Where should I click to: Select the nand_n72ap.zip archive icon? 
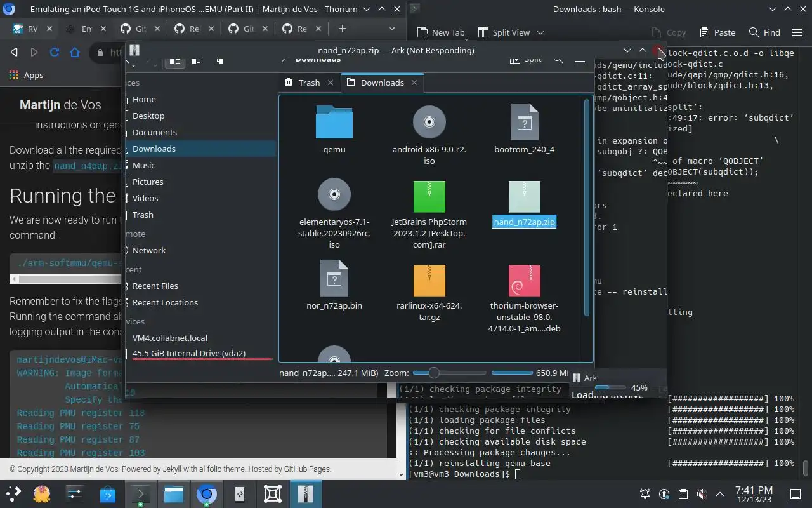pyautogui.click(x=525, y=197)
